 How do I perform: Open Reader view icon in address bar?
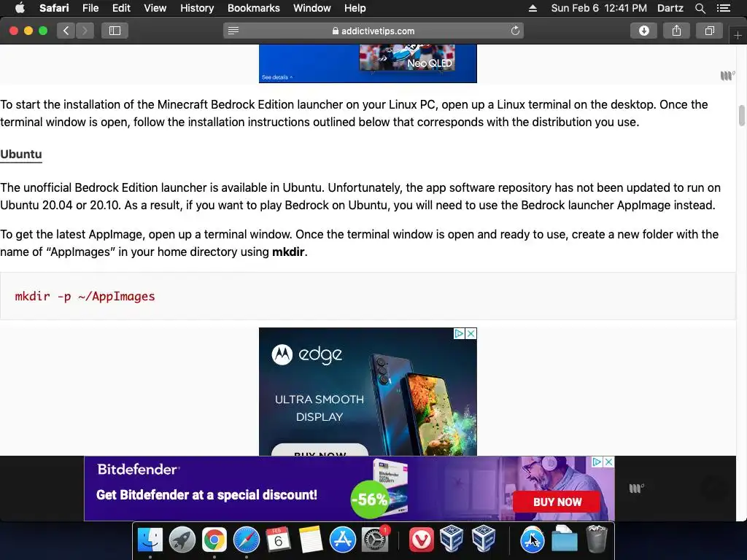coord(233,31)
